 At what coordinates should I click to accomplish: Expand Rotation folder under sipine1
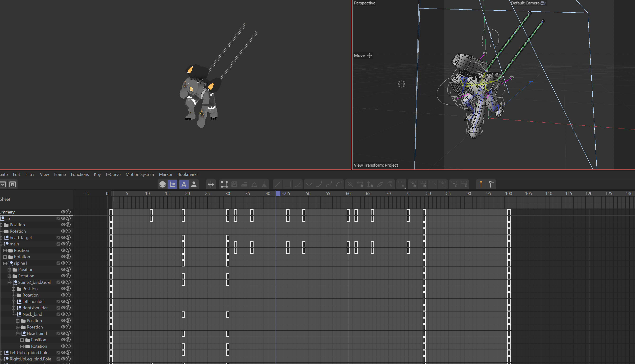9,276
